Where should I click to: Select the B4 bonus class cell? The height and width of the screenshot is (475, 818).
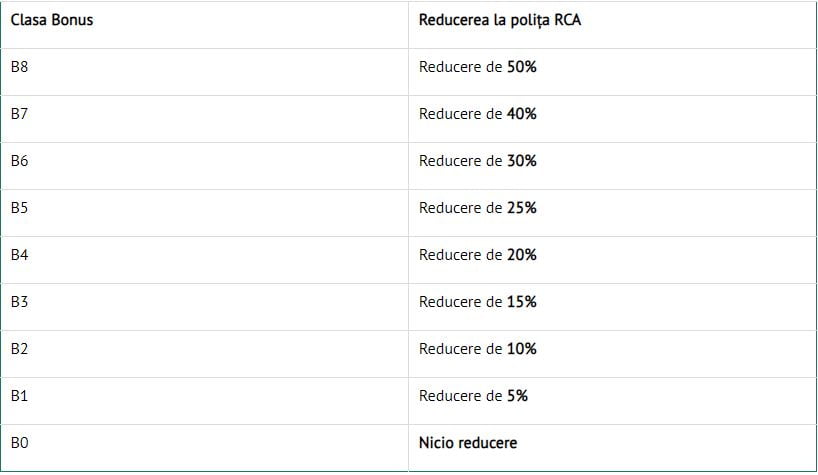coord(20,255)
